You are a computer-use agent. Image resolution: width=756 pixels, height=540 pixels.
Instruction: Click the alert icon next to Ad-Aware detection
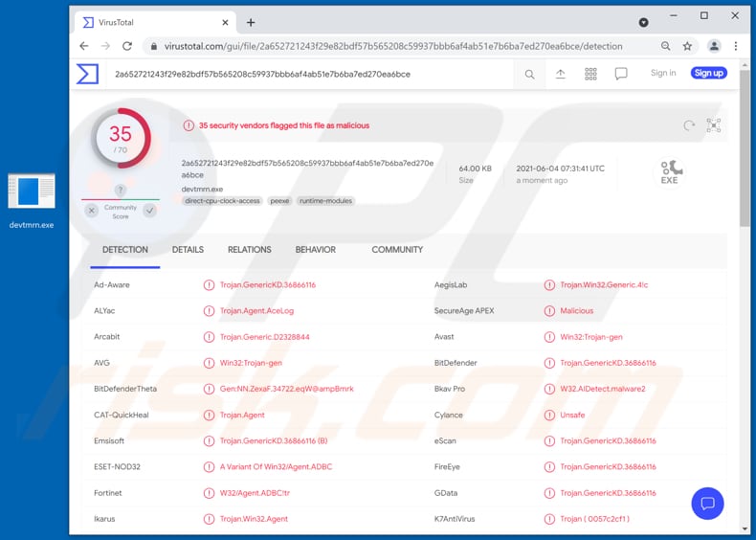209,285
